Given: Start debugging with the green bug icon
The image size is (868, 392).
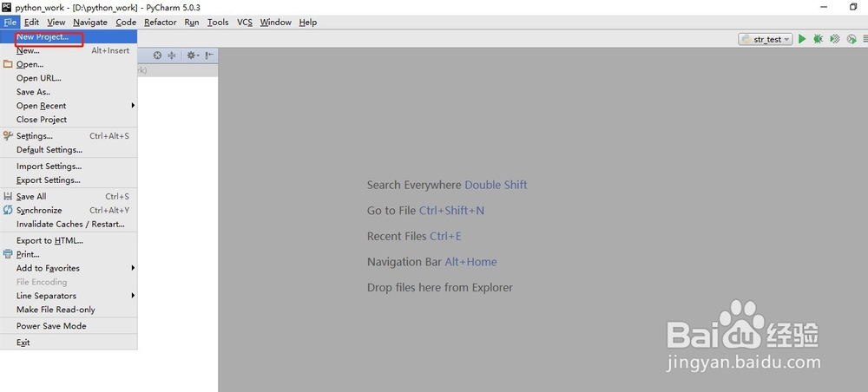Looking at the screenshot, I should [818, 39].
